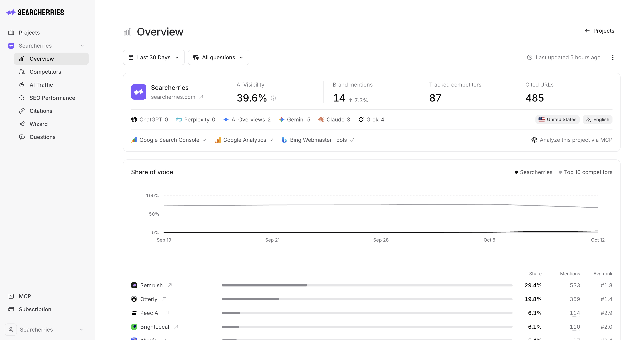644x340 pixels.
Task: Select the Perplexity engine icon
Action: [179, 120]
